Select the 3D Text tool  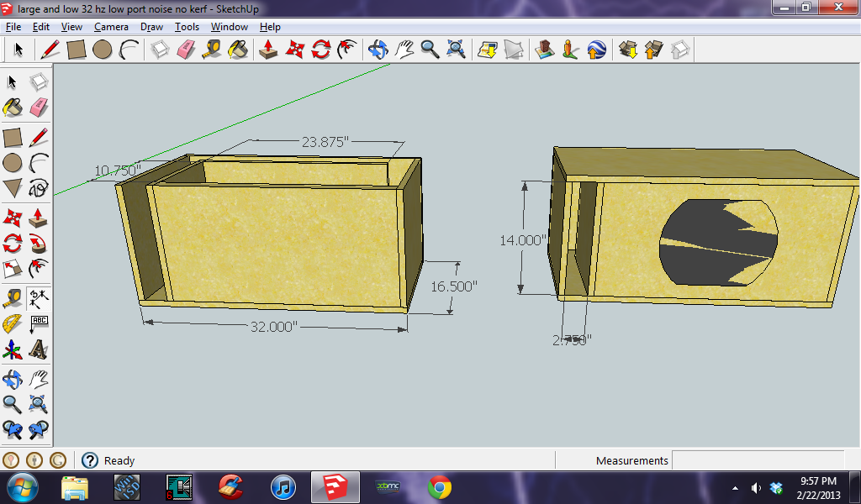(x=38, y=349)
